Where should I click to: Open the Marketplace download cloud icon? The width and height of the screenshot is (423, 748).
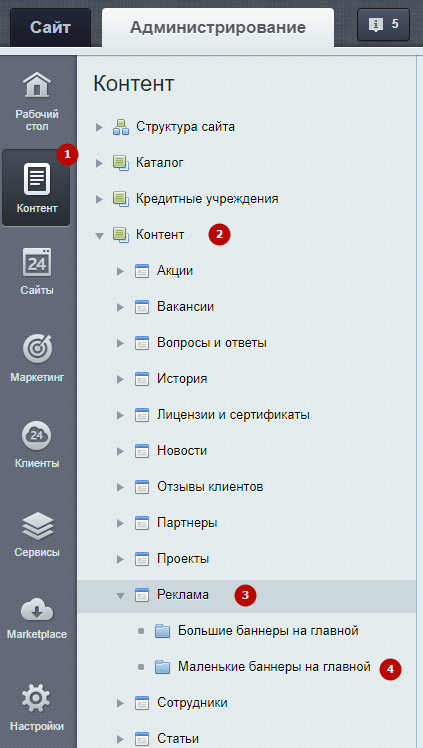37,610
